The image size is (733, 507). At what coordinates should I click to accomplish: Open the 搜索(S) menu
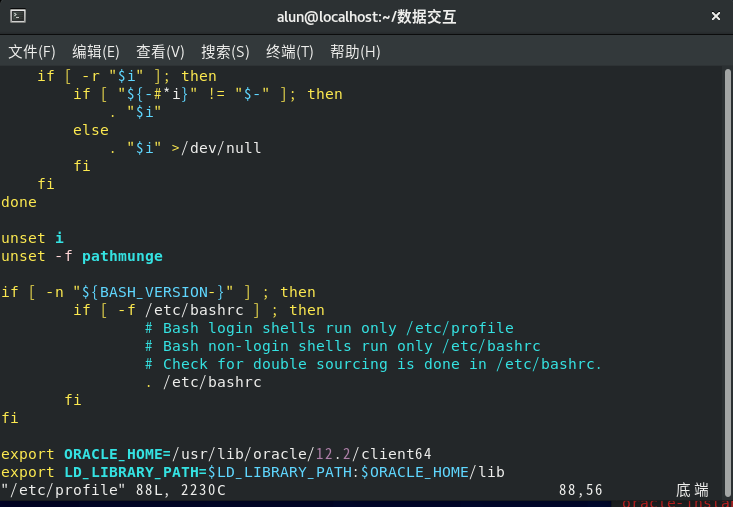point(225,51)
